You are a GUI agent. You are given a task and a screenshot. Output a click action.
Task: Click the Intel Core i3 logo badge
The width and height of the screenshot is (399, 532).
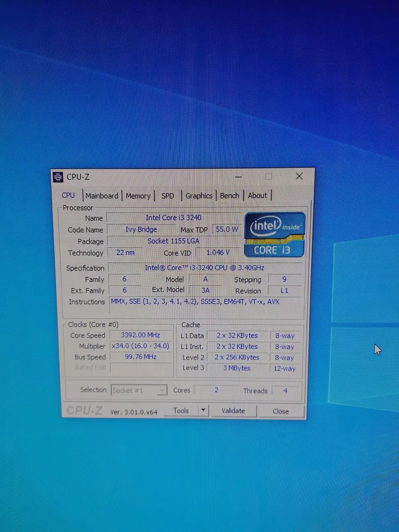point(275,235)
